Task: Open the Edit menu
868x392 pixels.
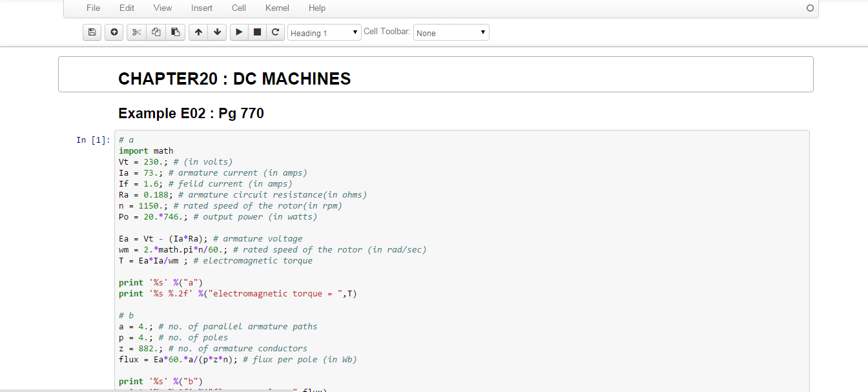Action: (127, 8)
